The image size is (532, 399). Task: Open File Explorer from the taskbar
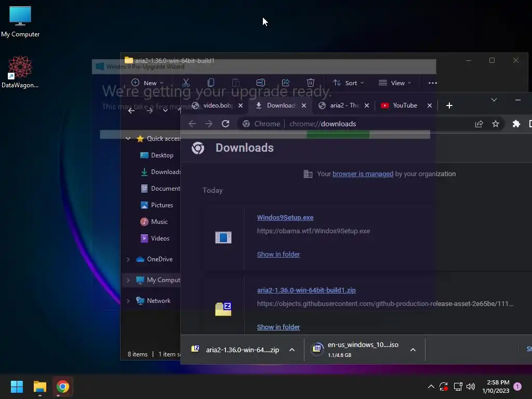[39, 387]
